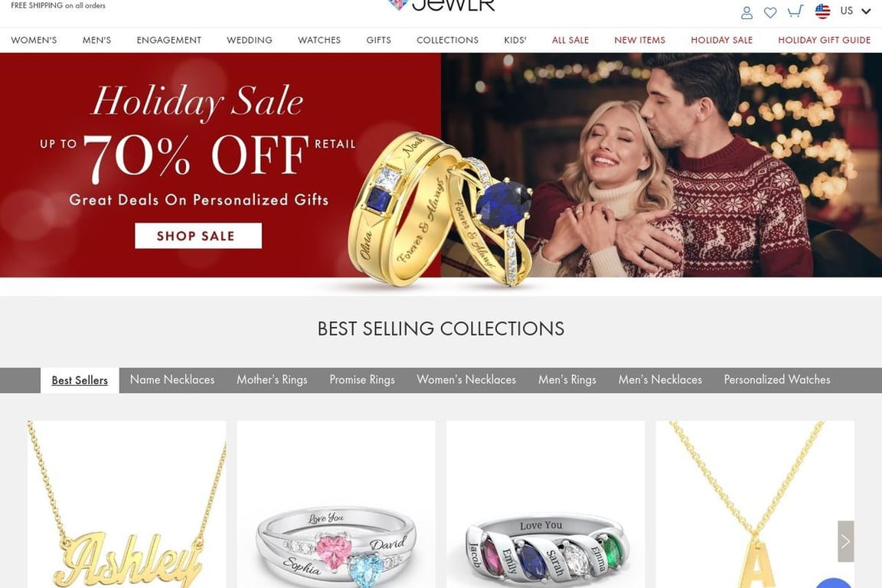
Task: Open the Engagement menu
Action: click(168, 40)
